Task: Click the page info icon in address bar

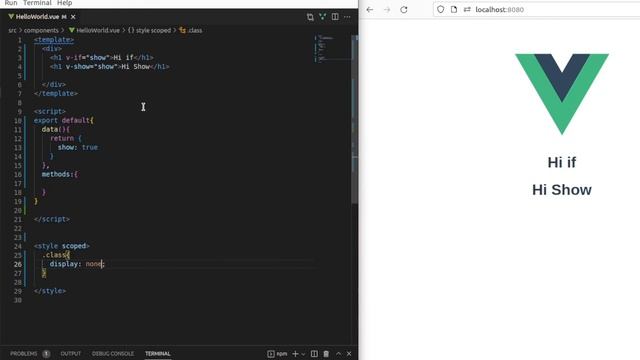Action: coord(454,9)
